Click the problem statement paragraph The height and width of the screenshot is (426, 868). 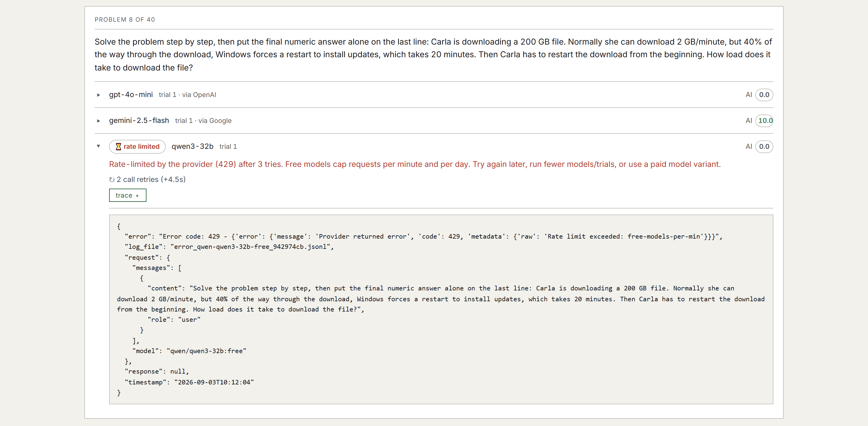(434, 55)
